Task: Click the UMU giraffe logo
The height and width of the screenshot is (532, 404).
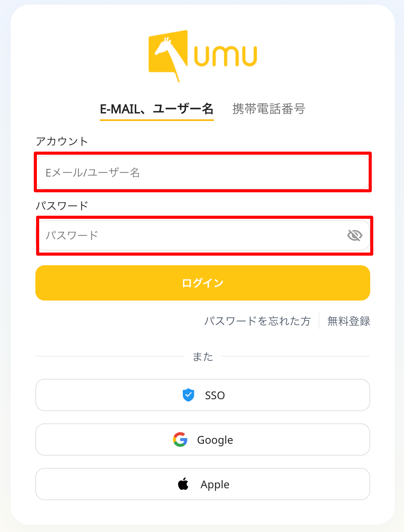Action: point(168,56)
